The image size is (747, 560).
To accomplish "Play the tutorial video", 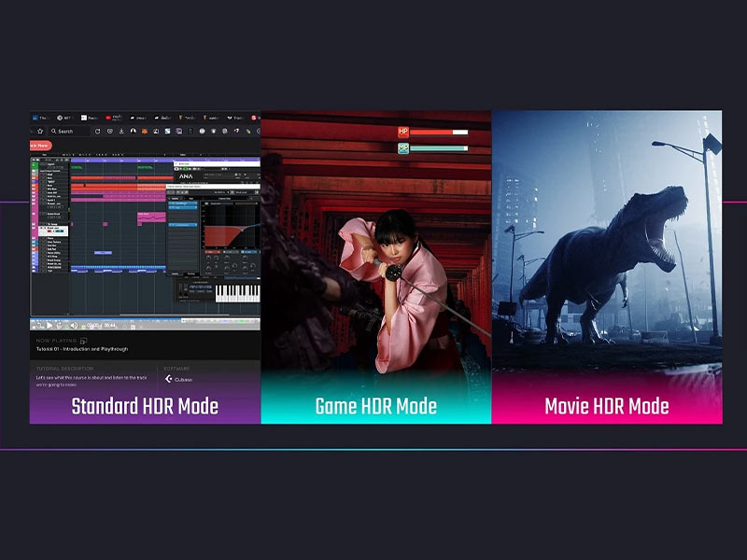I will 49,326.
